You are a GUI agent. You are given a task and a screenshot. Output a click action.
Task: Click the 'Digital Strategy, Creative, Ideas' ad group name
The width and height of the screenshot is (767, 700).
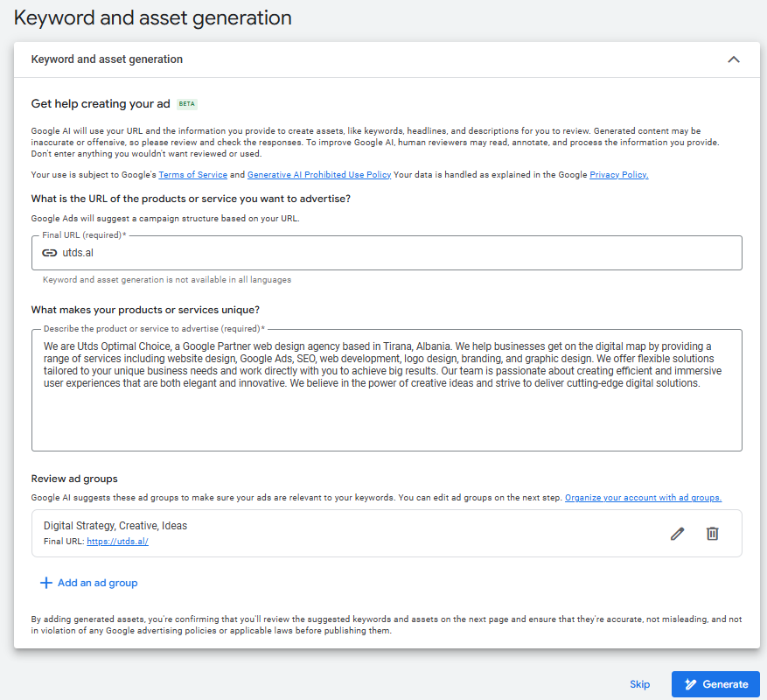(x=115, y=526)
